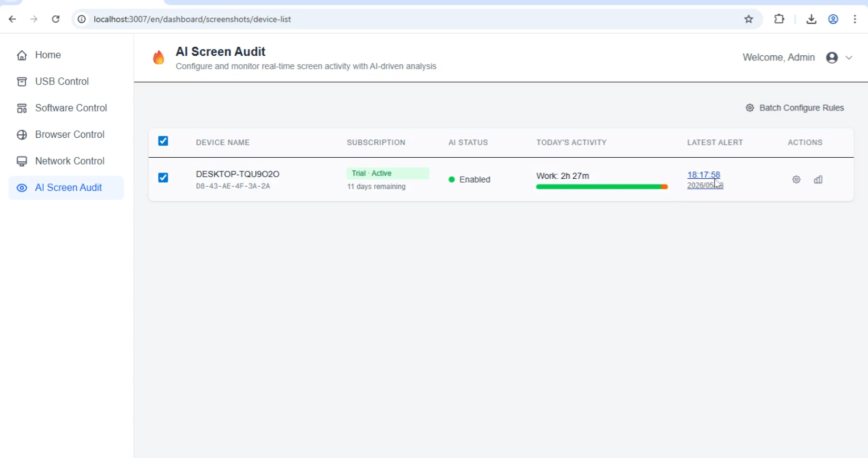Image resolution: width=868 pixels, height=458 pixels.
Task: Bookmark this page with the star icon
Action: click(749, 19)
